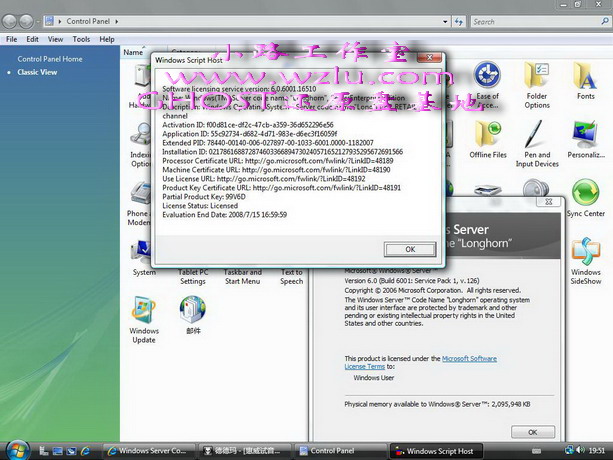Click the Taskbar and Start Menu label
Viewport: 613px width, 460px height.
(242, 277)
